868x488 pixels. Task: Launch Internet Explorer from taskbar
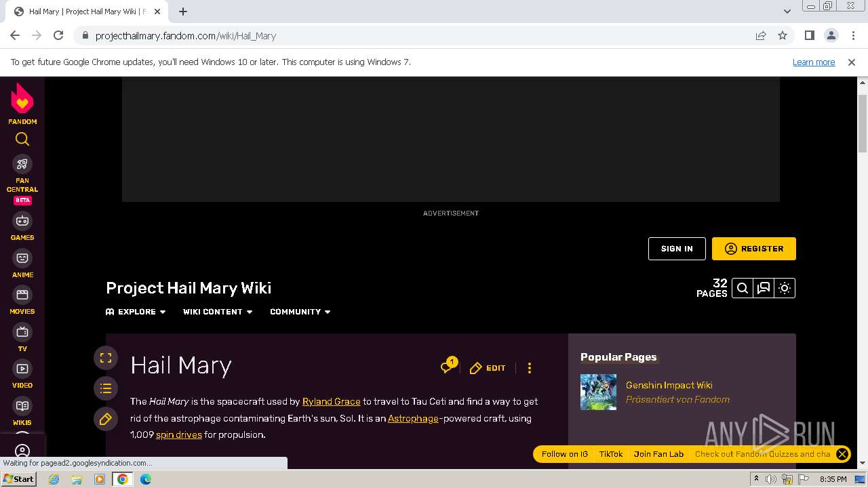pos(54,479)
